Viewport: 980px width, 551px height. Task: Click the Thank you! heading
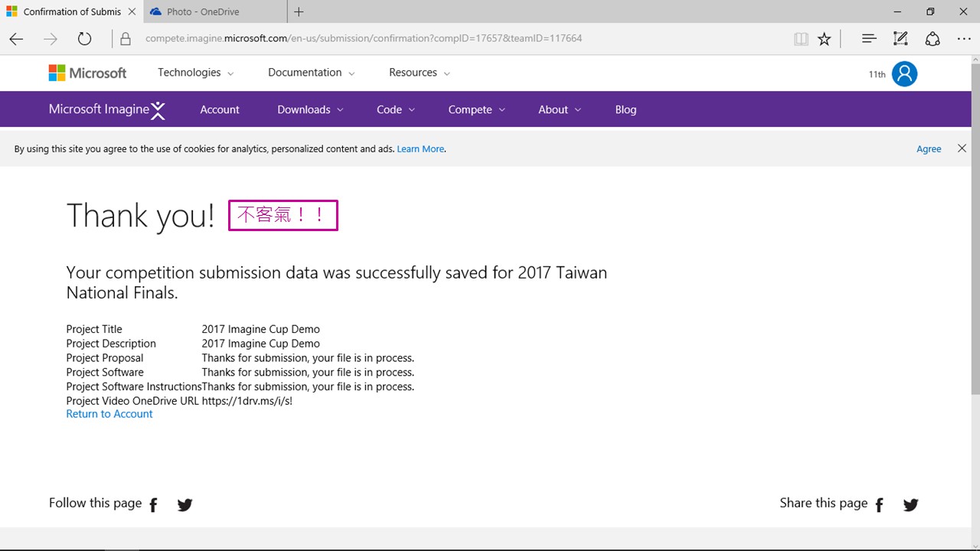tap(141, 216)
